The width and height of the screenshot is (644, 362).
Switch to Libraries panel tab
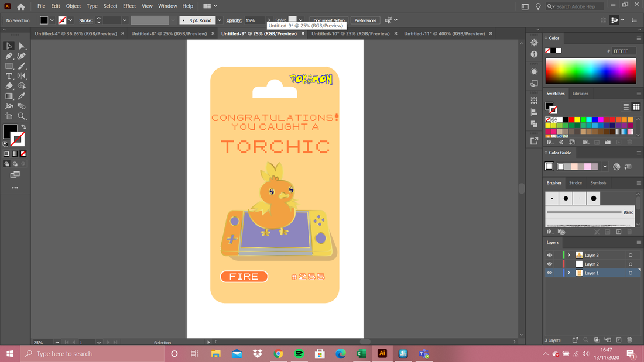580,94
